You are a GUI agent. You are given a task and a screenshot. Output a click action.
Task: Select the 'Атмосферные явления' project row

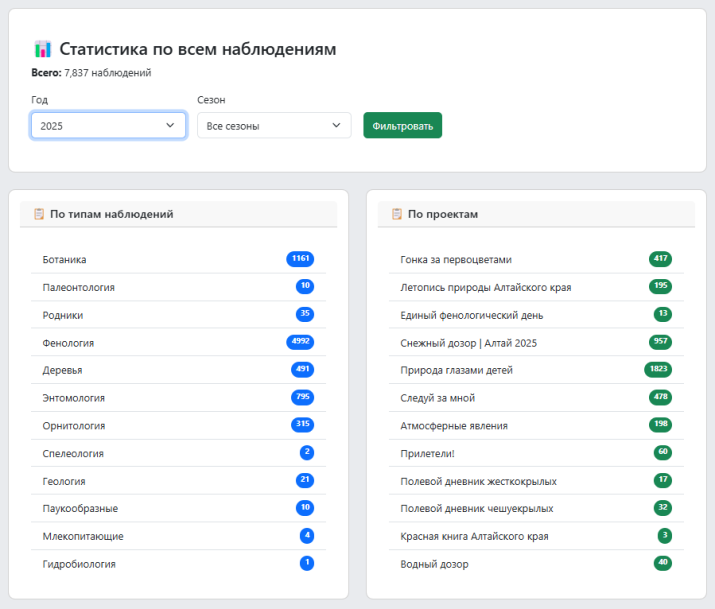pyautogui.click(x=453, y=426)
